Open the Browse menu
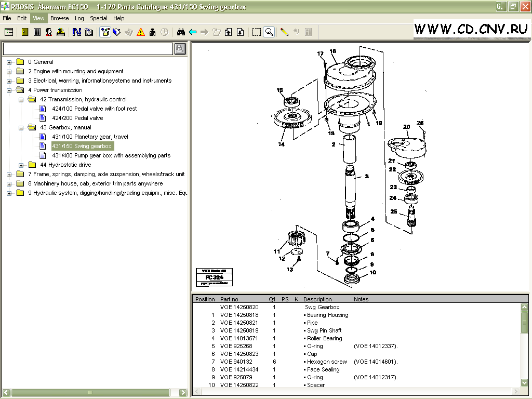 59,18
